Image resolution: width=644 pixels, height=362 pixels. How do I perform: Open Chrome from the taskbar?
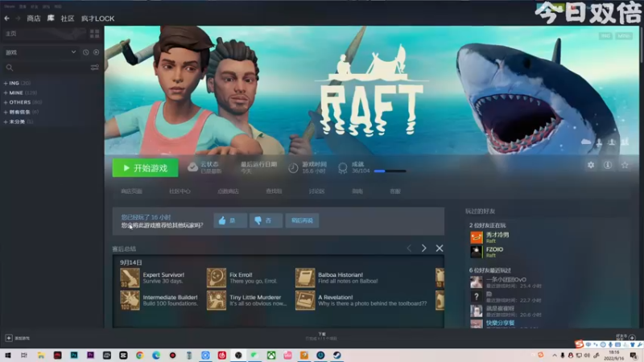click(139, 355)
